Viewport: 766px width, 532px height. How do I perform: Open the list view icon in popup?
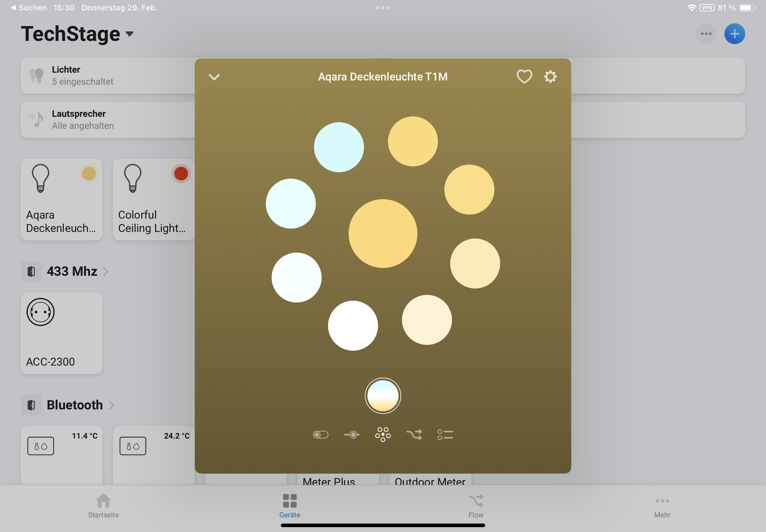[x=445, y=435]
